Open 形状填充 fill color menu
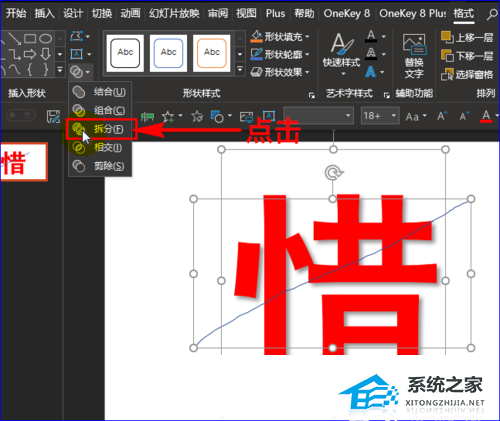The height and width of the screenshot is (421, 500). (x=280, y=36)
